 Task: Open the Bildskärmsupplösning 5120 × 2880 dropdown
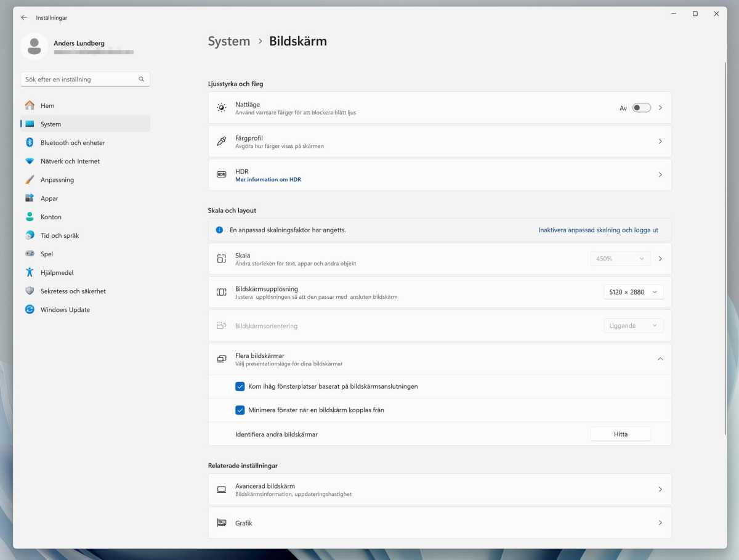coord(633,292)
